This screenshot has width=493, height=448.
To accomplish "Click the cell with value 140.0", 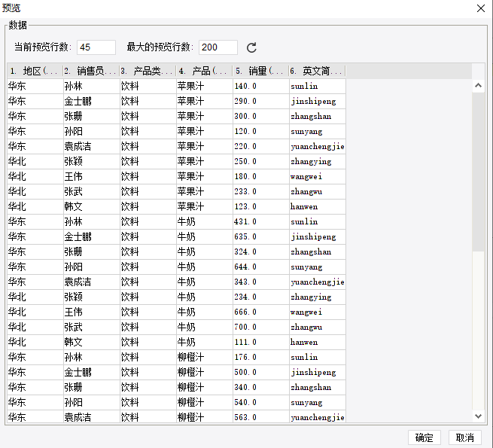I will [261, 86].
